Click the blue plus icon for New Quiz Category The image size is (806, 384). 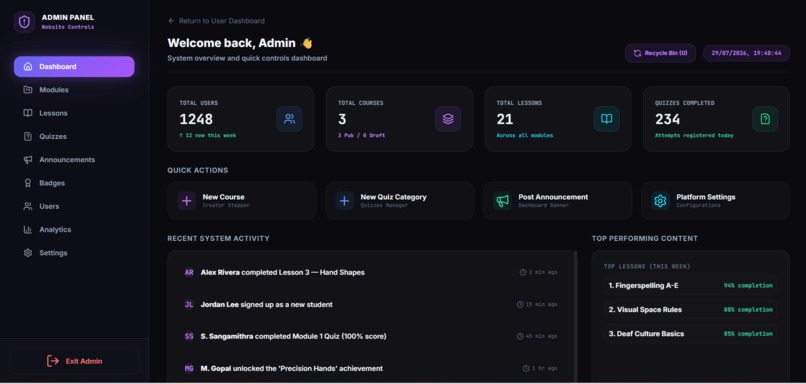tap(344, 201)
